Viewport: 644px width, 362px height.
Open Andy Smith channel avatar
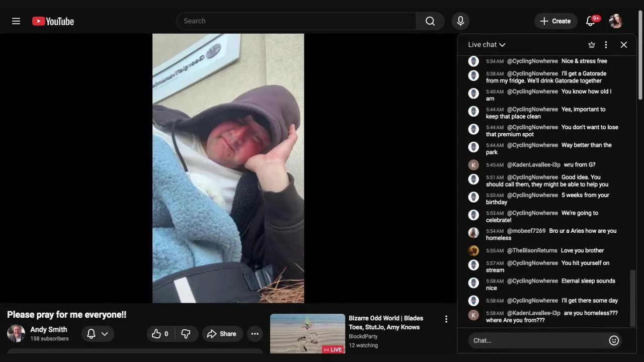click(x=16, y=333)
